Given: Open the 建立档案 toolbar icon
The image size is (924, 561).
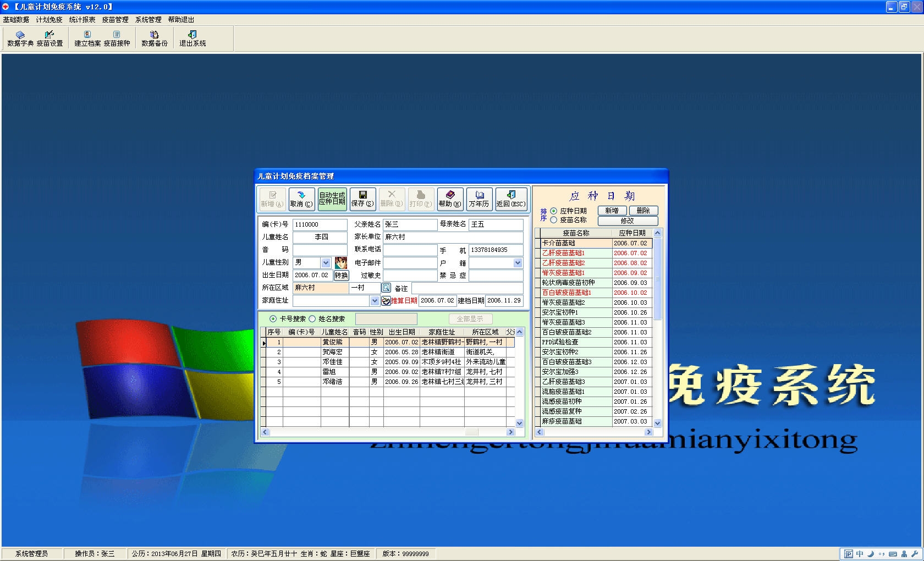Looking at the screenshot, I should click(x=87, y=38).
